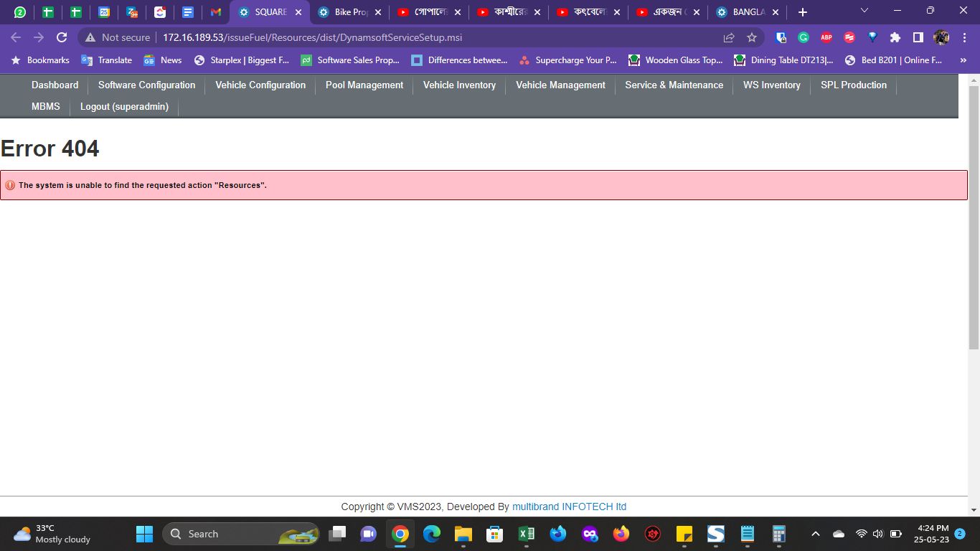This screenshot has height=551, width=980.
Task: Open Microsoft Store from the taskbar
Action: tap(495, 534)
